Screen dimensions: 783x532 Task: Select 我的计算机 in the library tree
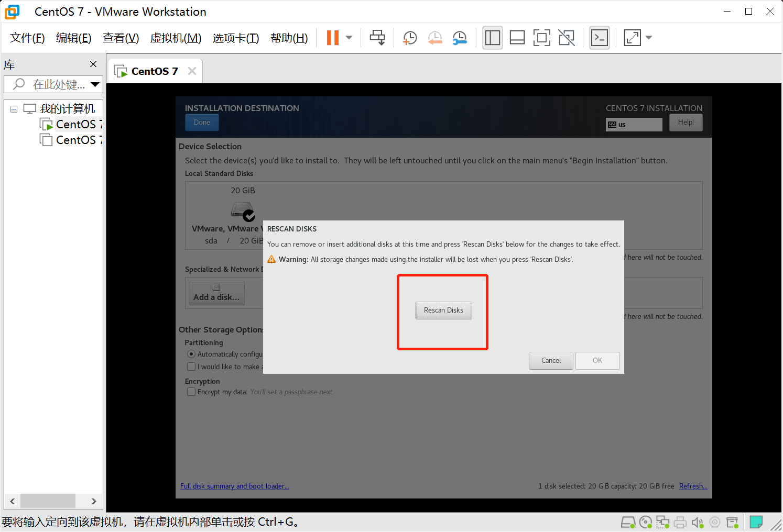67,108
